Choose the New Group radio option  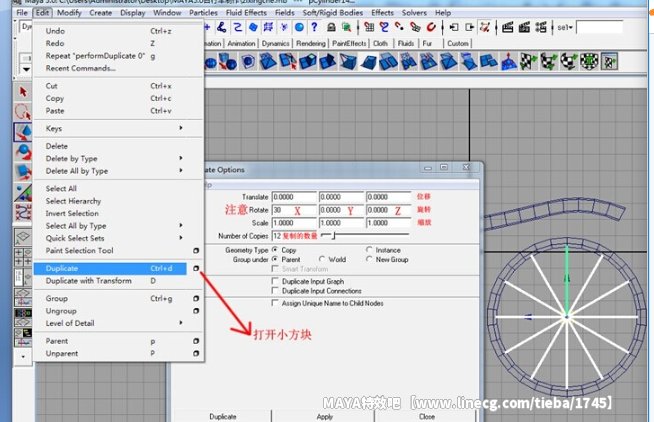point(369,259)
